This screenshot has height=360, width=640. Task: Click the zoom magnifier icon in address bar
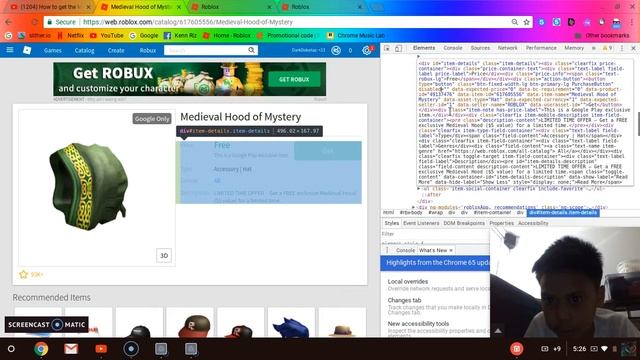[515, 22]
